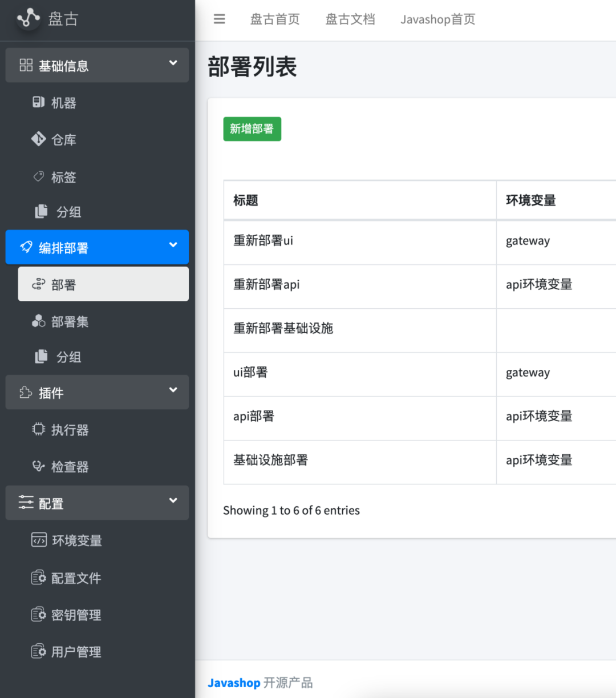Click the Javashop footer link

click(x=234, y=683)
